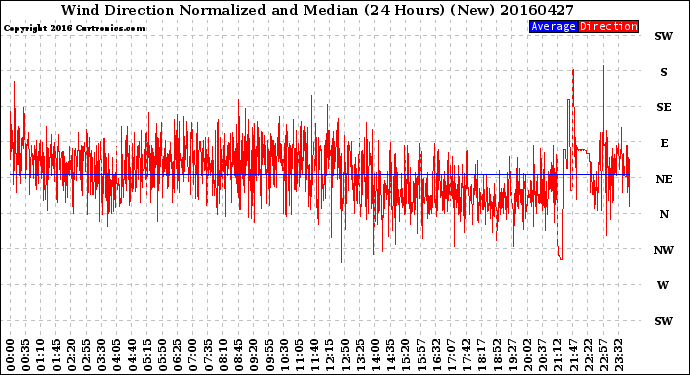Click the 'SE' direction axis label
The image size is (690, 375).
(664, 107)
